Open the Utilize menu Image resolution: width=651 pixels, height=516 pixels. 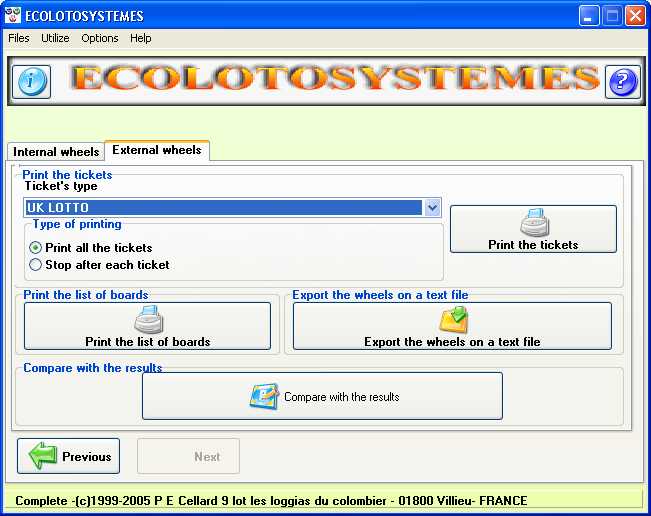click(x=55, y=38)
